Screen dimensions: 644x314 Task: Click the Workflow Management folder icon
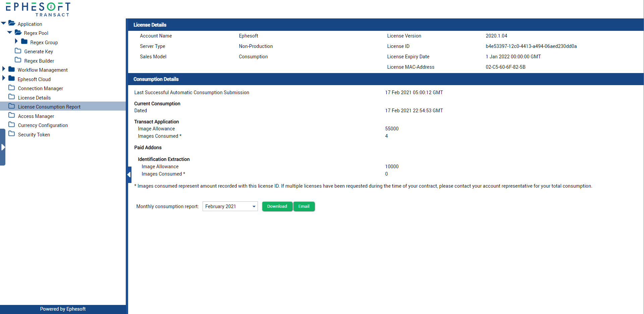coord(12,69)
